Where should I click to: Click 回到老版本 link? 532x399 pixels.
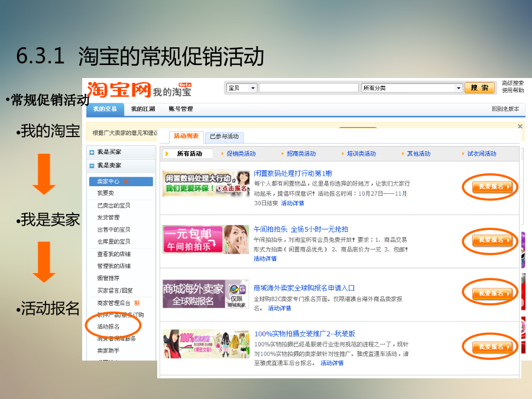coord(505,109)
